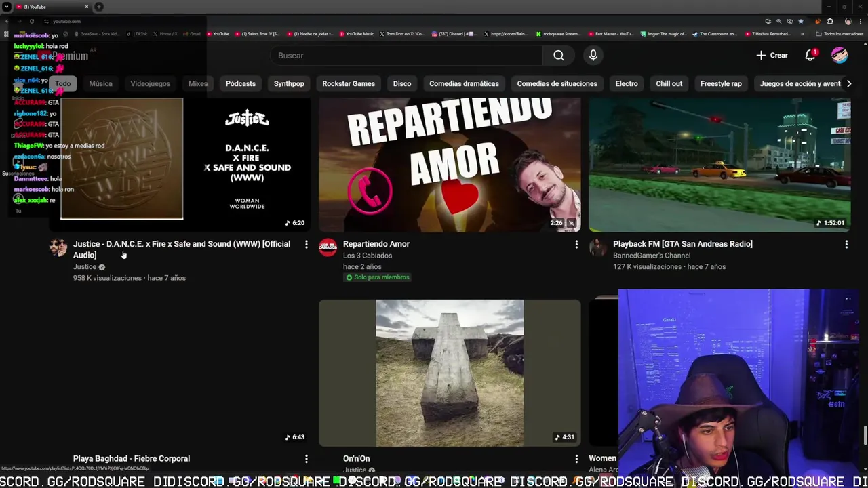This screenshot has height=488, width=868.
Task: Expand the hidden bookmarks chevron
Action: pos(802,33)
